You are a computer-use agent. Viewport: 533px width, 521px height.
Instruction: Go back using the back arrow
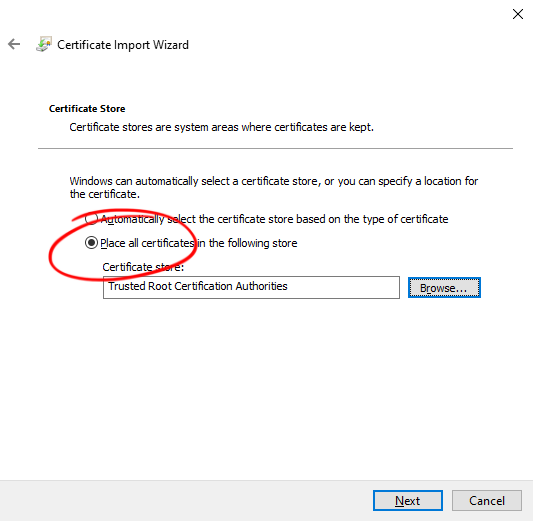pyautogui.click(x=14, y=44)
